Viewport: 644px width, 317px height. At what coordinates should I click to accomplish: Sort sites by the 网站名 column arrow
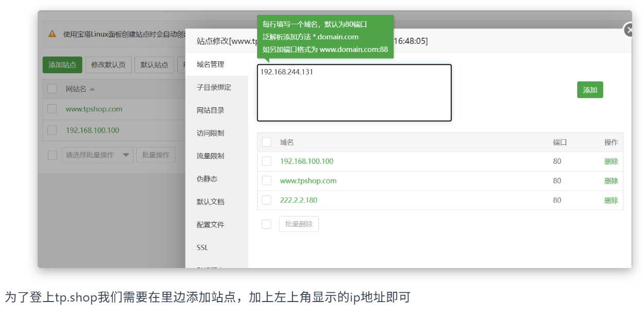(x=92, y=89)
